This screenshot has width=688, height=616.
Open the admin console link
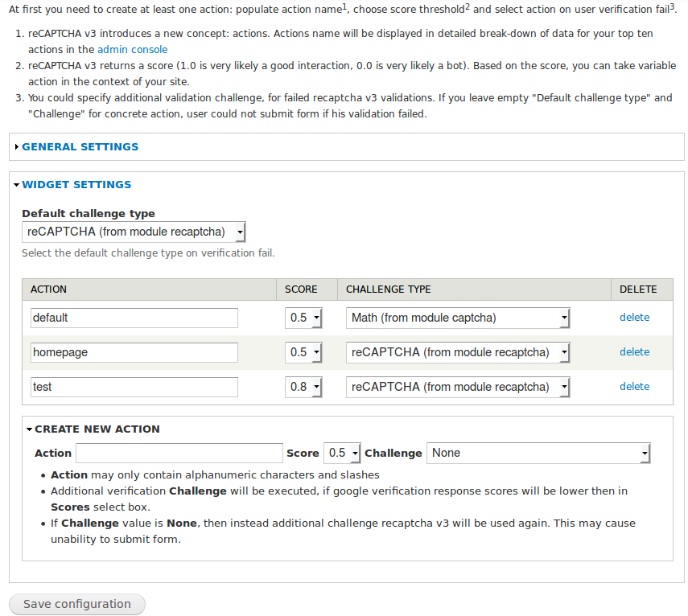click(132, 50)
